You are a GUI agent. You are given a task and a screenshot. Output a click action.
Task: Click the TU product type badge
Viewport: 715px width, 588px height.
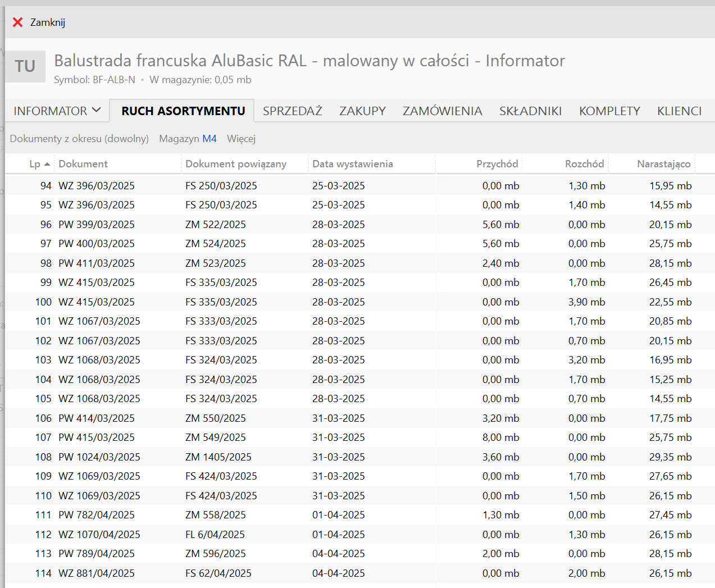[25, 66]
